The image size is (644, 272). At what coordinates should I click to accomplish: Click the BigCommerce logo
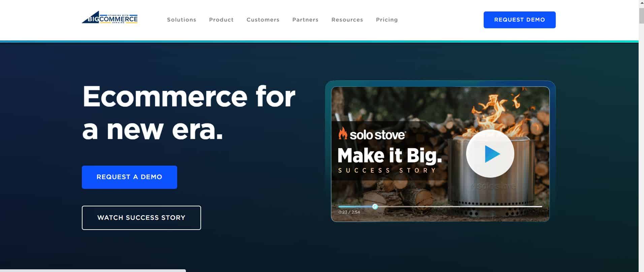pos(109,18)
